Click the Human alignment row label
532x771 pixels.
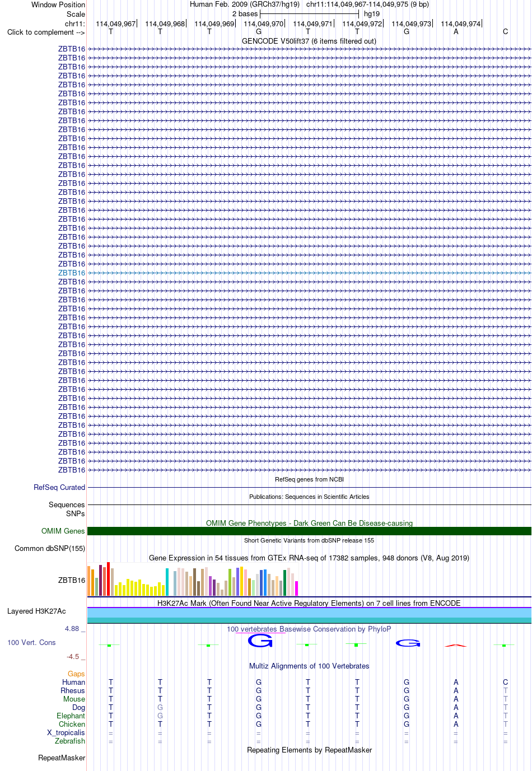pyautogui.click(x=73, y=682)
